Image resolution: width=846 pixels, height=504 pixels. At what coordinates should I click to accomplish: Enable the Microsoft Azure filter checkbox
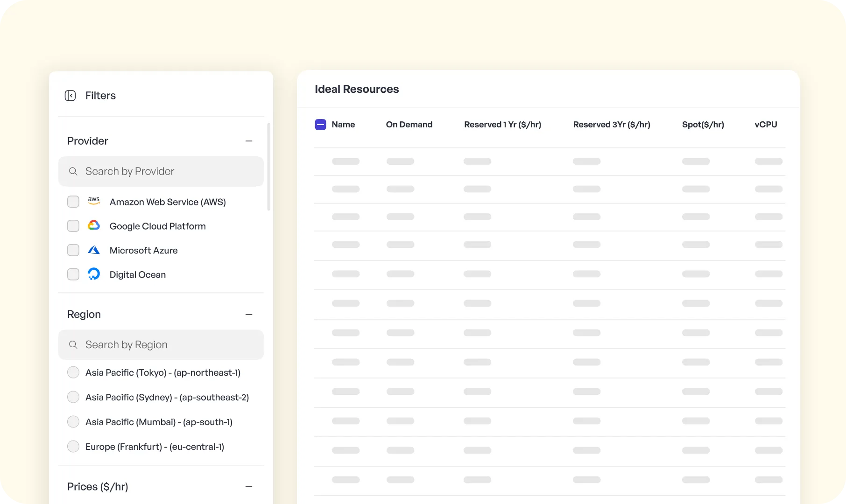pos(73,250)
